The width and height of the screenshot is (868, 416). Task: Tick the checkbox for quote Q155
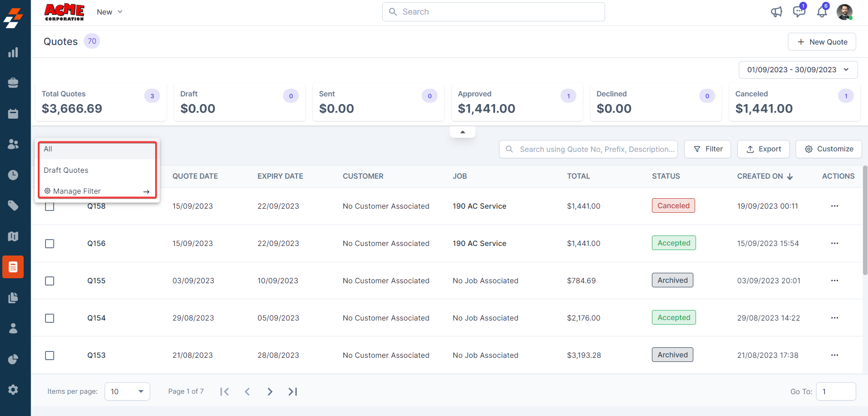[x=50, y=281]
